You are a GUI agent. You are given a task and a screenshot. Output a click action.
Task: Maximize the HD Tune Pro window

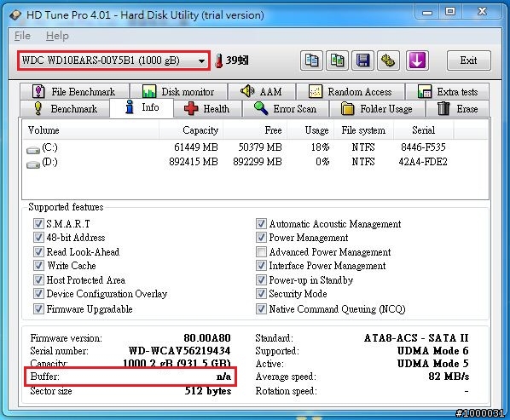click(x=450, y=12)
